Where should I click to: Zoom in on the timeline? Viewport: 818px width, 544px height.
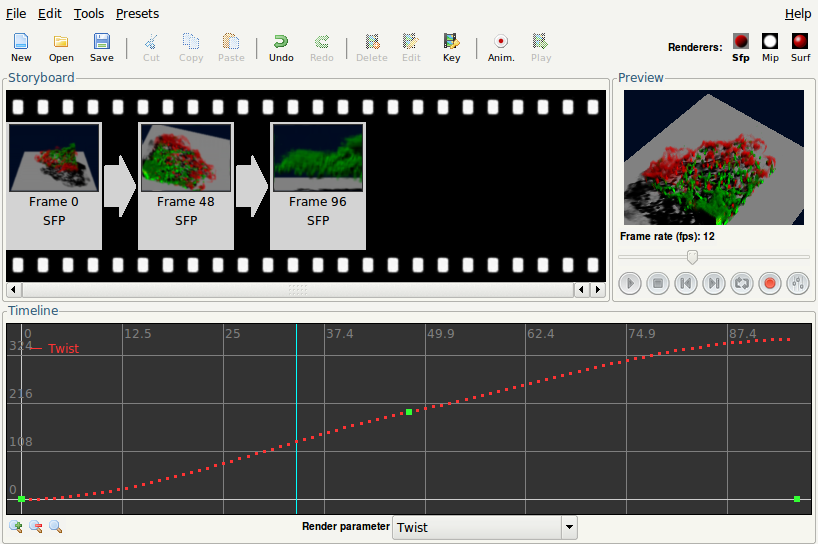coord(16,527)
